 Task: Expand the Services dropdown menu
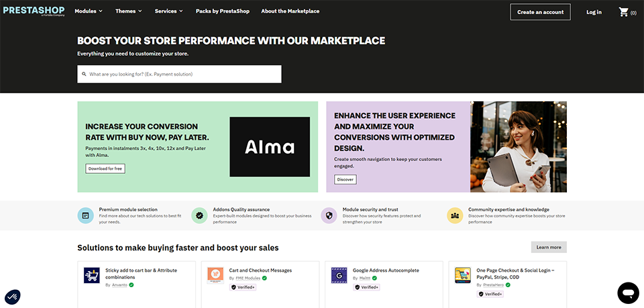pos(168,11)
